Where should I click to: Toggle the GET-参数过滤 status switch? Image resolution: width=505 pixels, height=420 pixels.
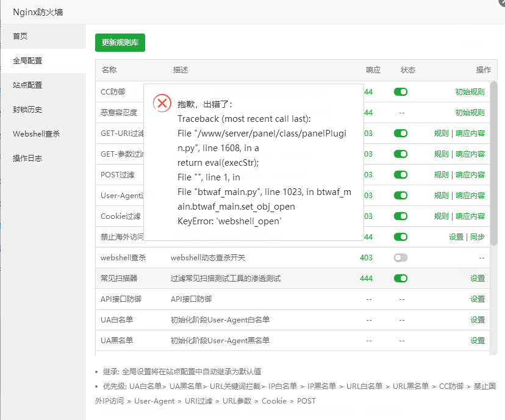click(x=401, y=154)
